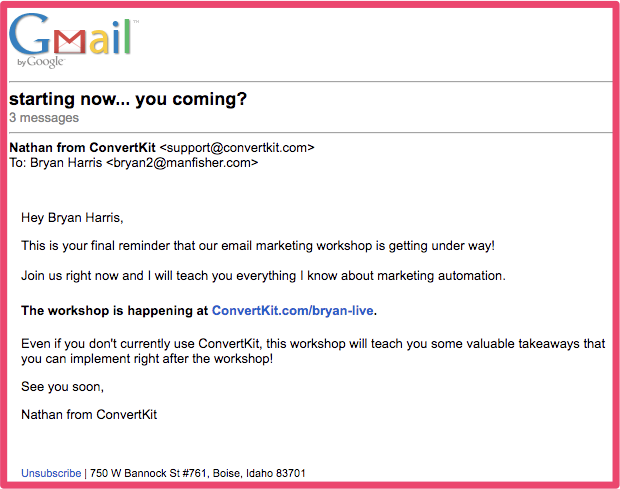Click the 'by Google' text under the logo
The height and width of the screenshot is (489, 620).
coord(40,62)
